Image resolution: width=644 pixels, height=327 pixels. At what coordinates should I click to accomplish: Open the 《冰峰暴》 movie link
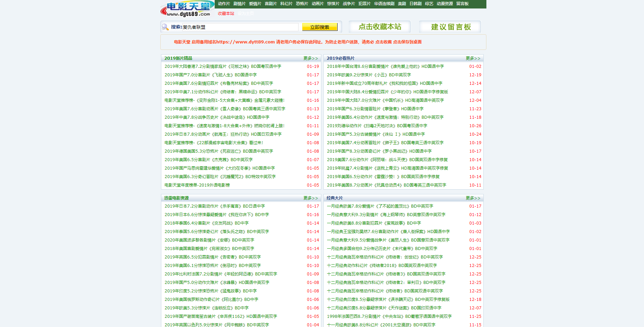(x=217, y=283)
